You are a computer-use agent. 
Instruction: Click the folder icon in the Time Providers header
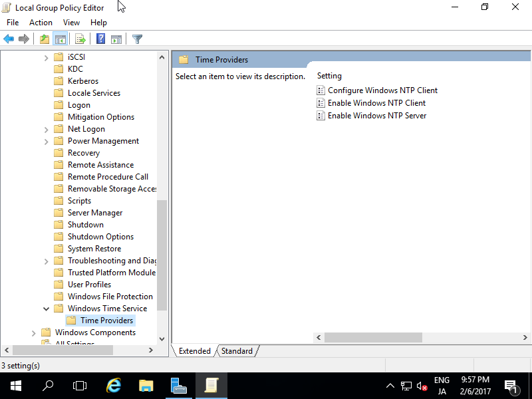pyautogui.click(x=184, y=59)
